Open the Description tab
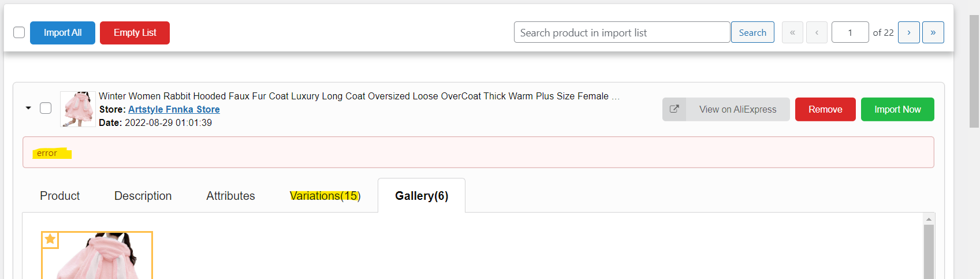 [x=143, y=196]
